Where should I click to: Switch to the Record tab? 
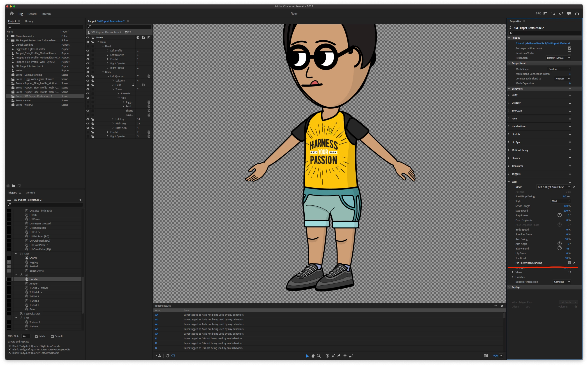tap(32, 14)
